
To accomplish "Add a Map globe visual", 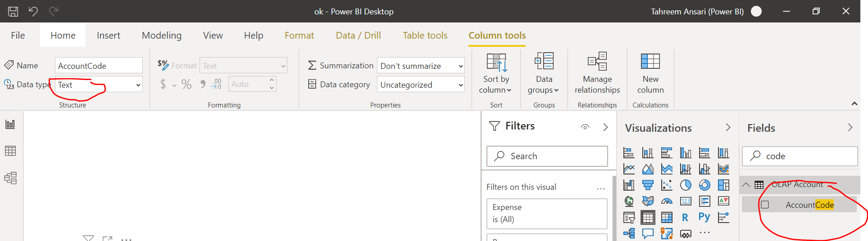I will pyautogui.click(x=629, y=201).
